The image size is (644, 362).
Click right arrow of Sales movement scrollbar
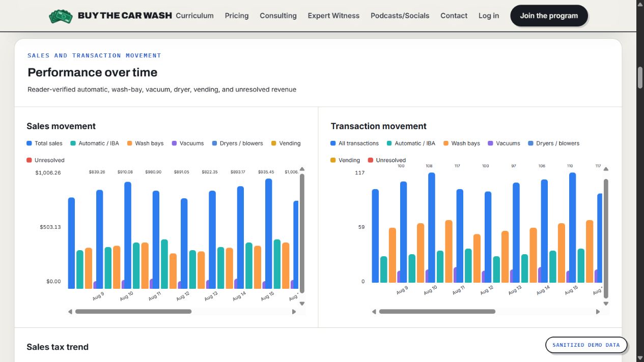click(x=294, y=312)
